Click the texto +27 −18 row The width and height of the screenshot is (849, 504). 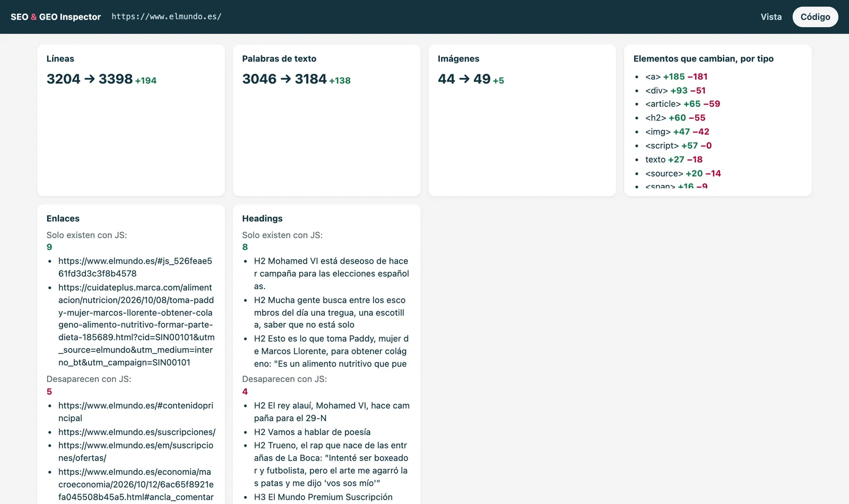coord(674,160)
